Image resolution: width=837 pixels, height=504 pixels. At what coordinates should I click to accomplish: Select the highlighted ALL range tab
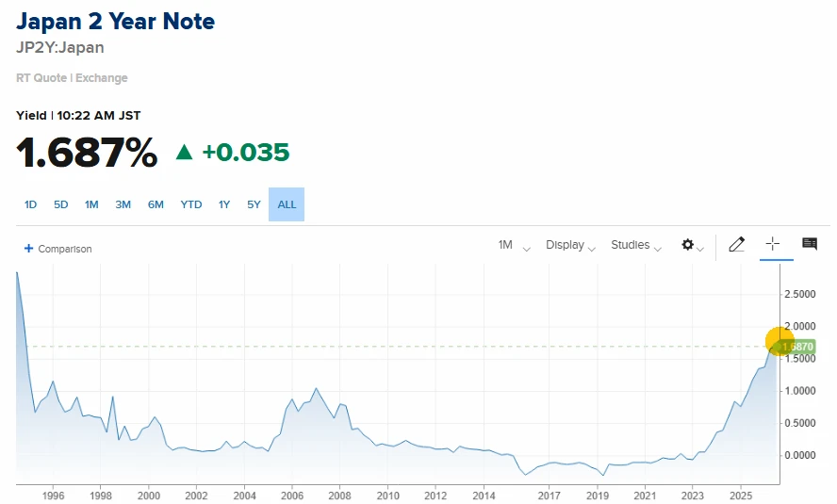point(287,204)
